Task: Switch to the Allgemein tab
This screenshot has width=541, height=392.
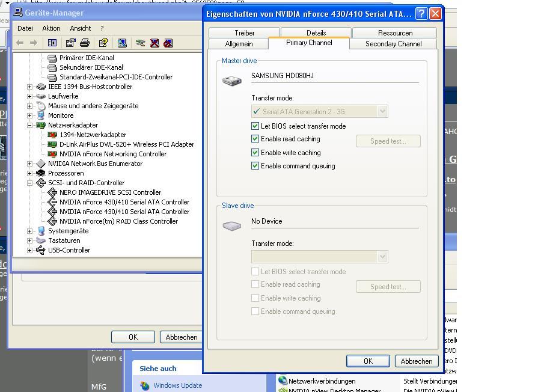Action: pos(239,44)
